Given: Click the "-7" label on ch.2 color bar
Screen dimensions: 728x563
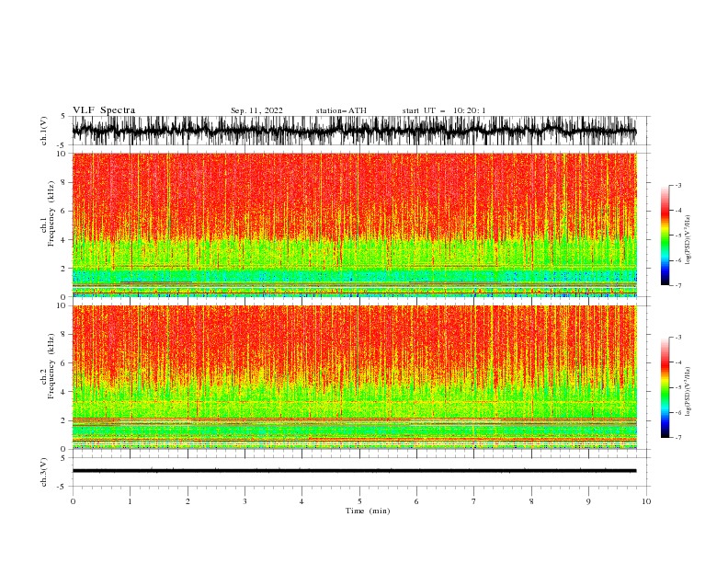Looking at the screenshot, I should (x=678, y=437).
